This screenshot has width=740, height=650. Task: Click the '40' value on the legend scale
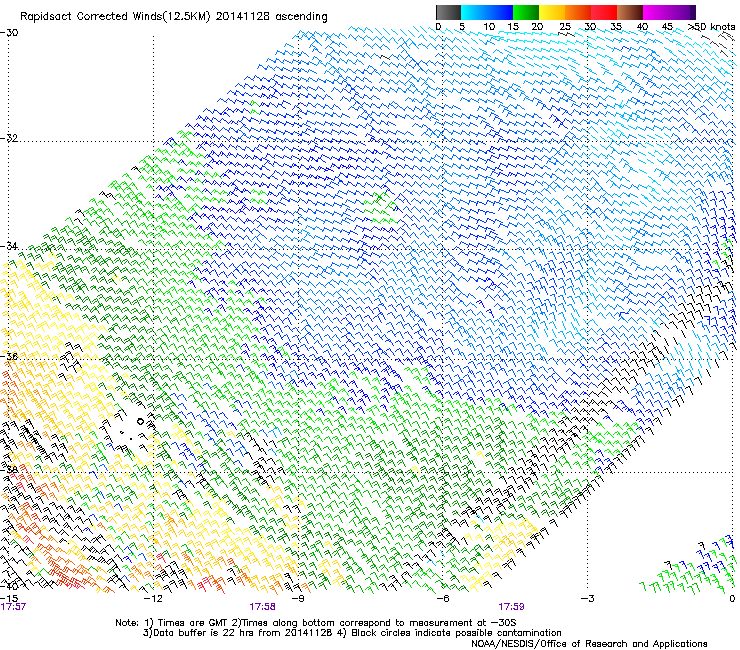point(642,27)
